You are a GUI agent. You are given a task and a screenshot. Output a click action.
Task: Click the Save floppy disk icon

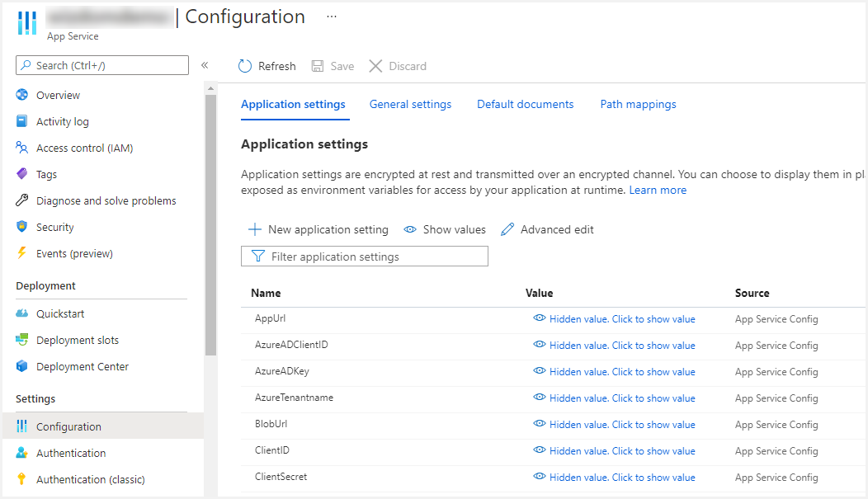pyautogui.click(x=317, y=66)
